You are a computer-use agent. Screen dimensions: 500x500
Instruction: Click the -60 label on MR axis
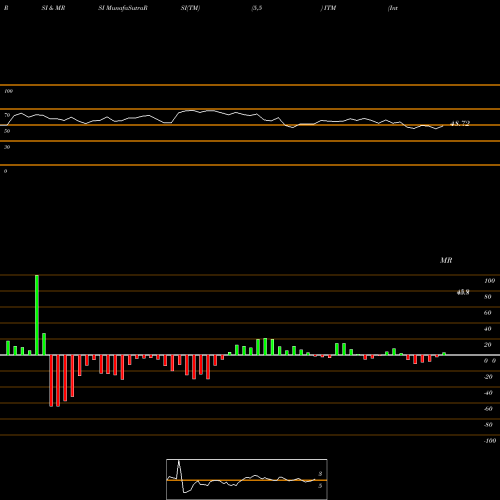(488, 409)
